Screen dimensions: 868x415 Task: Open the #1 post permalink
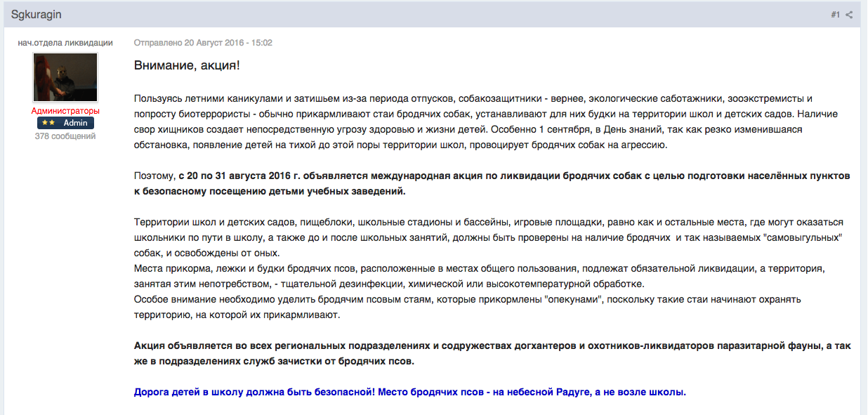[x=836, y=15]
